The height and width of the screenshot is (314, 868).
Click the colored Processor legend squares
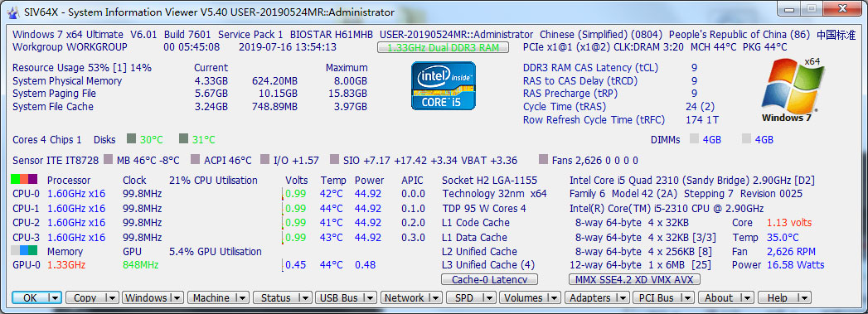click(24, 180)
